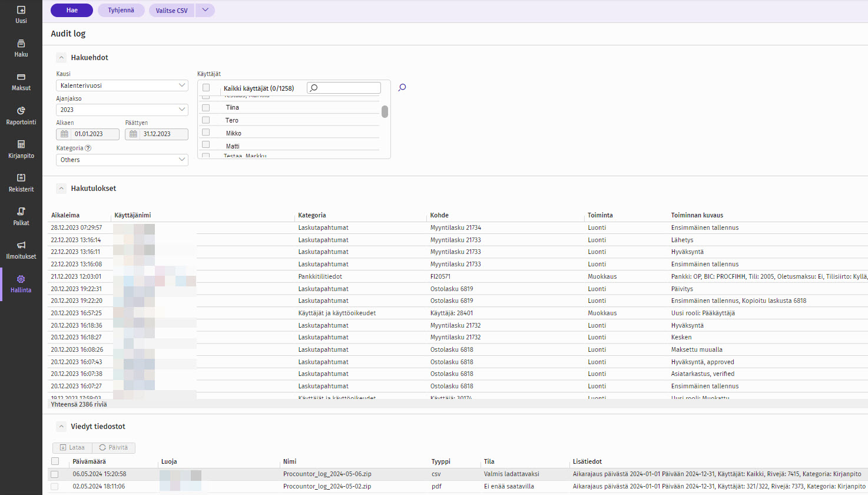This screenshot has width=868, height=495.
Task: Click the Kesken description cell
Action: [x=681, y=337]
